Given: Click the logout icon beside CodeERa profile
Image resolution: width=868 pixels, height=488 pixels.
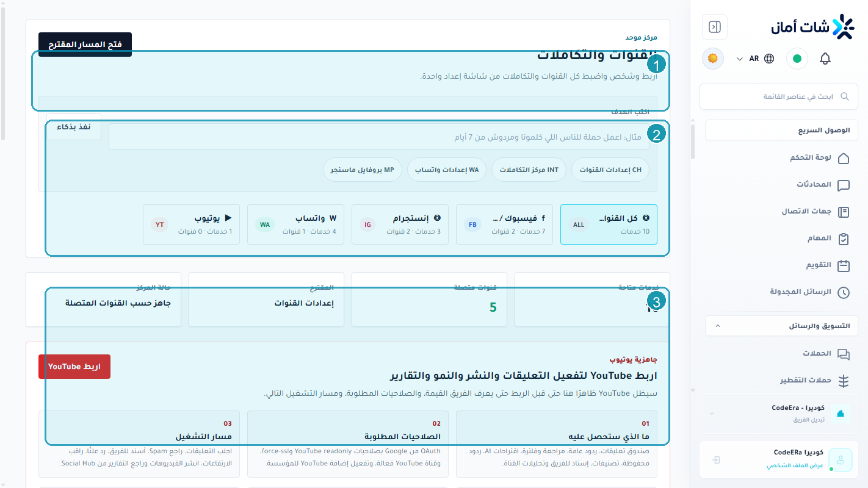Looking at the screenshot, I should pos(716,460).
